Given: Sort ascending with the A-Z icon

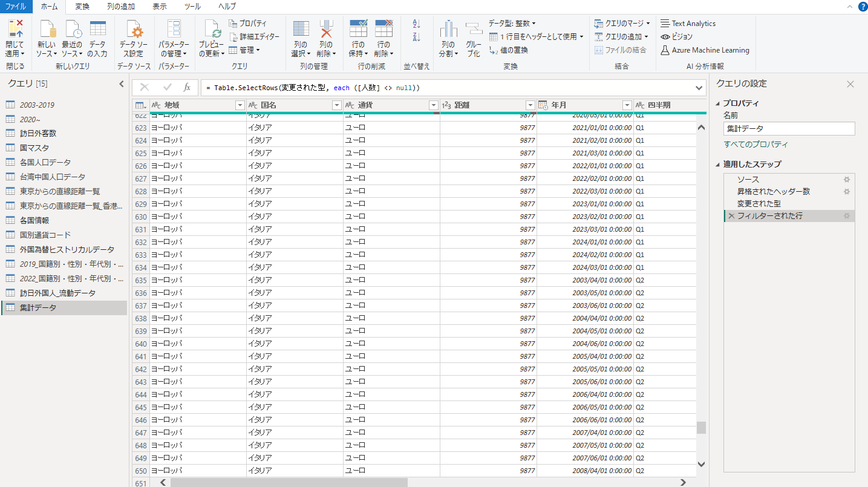Looking at the screenshot, I should pos(416,24).
